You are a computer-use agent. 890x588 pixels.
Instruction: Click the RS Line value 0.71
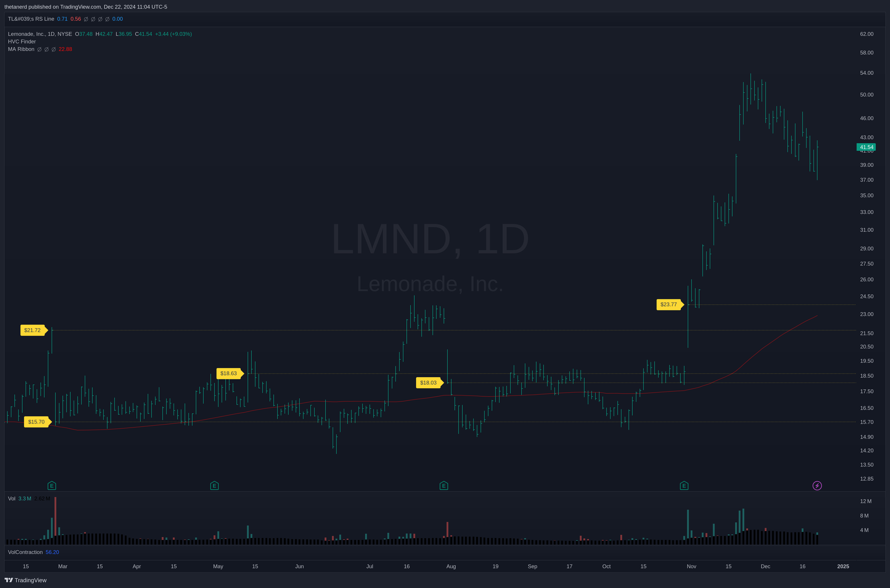pyautogui.click(x=62, y=19)
